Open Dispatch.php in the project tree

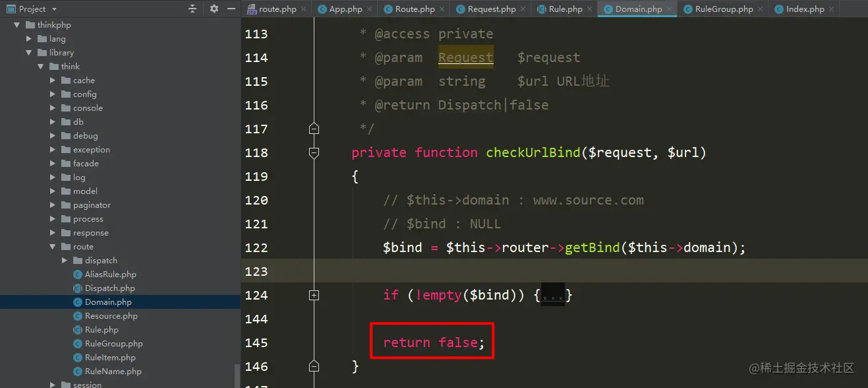pyautogui.click(x=109, y=288)
